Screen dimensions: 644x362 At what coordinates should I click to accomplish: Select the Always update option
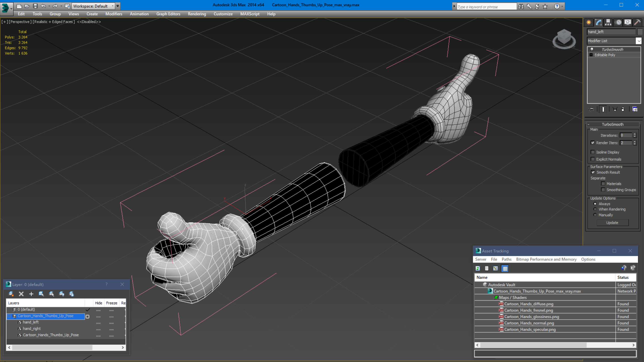595,204
